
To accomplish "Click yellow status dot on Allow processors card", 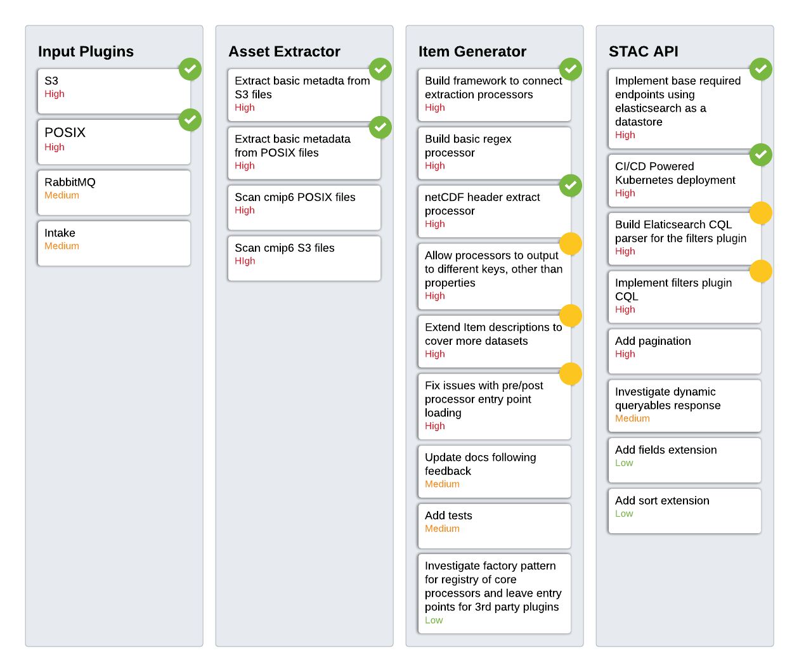I will [x=571, y=244].
